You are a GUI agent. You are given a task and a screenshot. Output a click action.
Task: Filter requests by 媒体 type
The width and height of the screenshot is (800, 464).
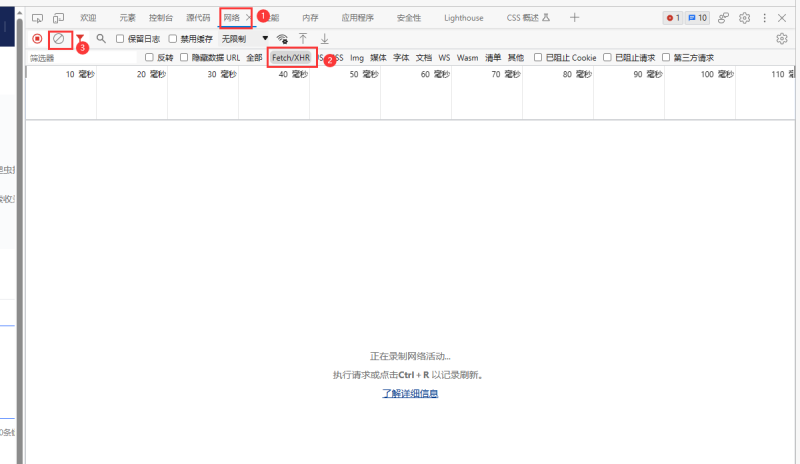coord(378,58)
